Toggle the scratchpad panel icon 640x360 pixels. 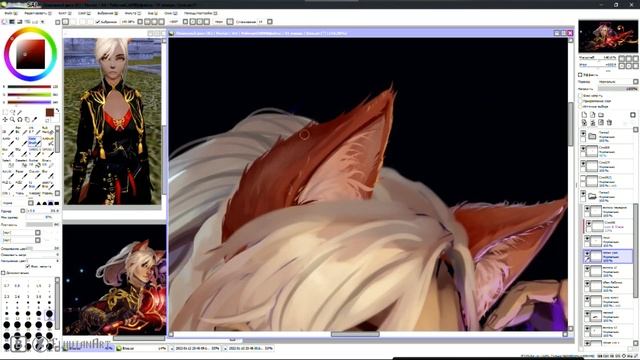pos(43,22)
